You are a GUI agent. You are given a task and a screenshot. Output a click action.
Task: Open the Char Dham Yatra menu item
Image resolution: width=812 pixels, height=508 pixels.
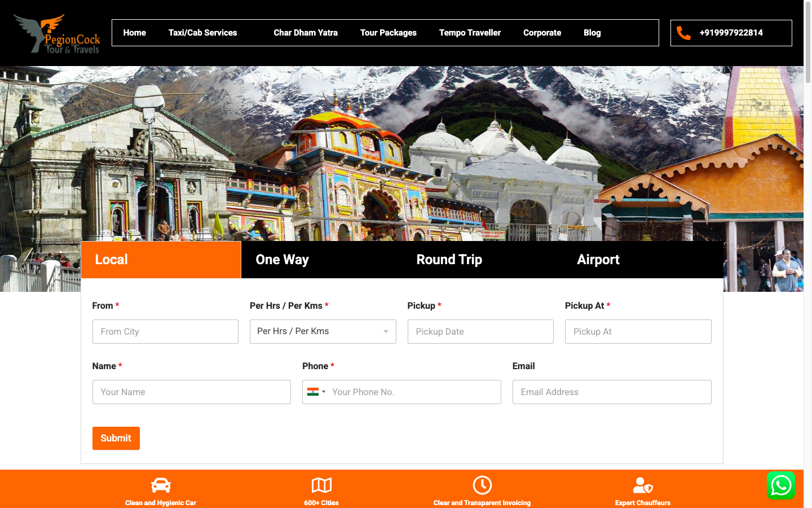tap(305, 33)
